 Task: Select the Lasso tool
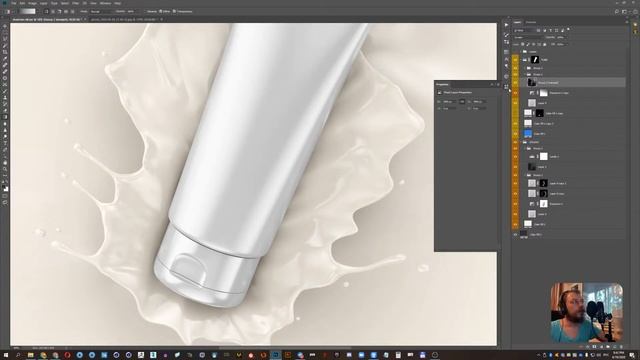(5, 39)
